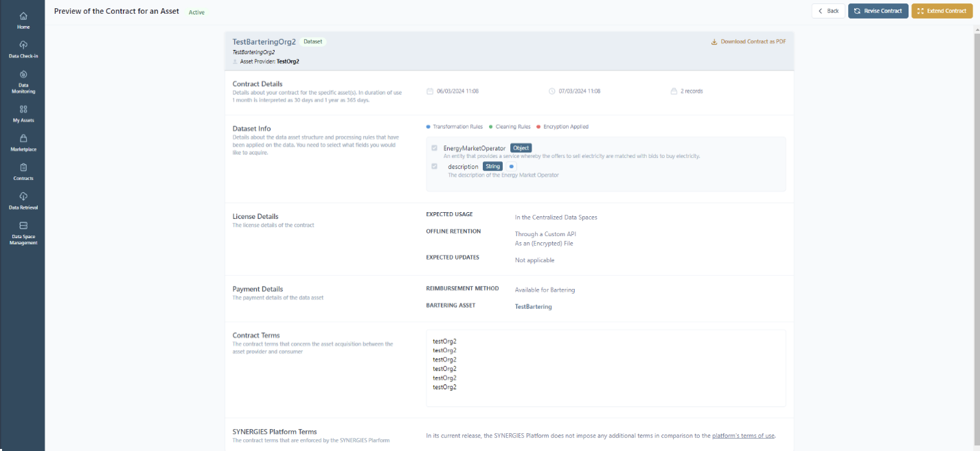Toggle the EnergyMarketOperator checkbox
980x451 pixels.
tap(434, 148)
